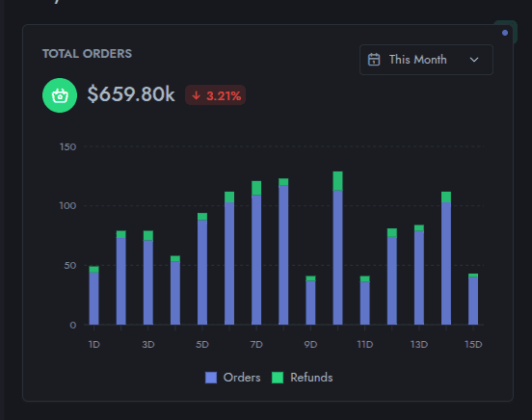Click the blue dot indicator at card corner

click(505, 33)
